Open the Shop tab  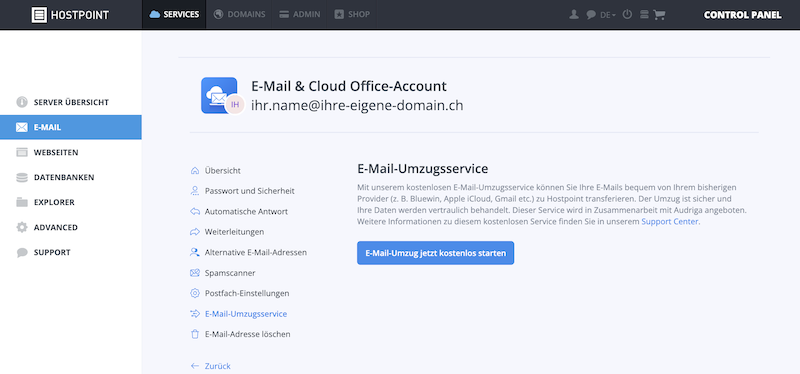point(352,14)
